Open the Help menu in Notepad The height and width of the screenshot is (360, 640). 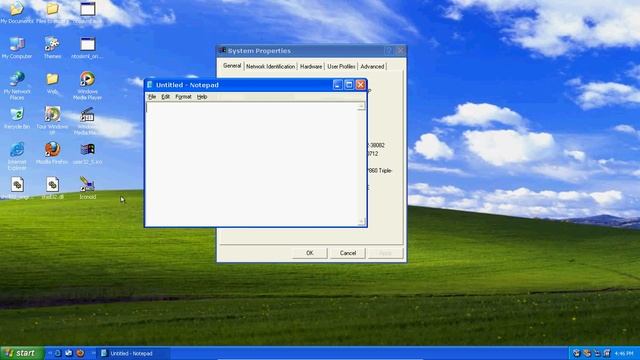(202, 97)
